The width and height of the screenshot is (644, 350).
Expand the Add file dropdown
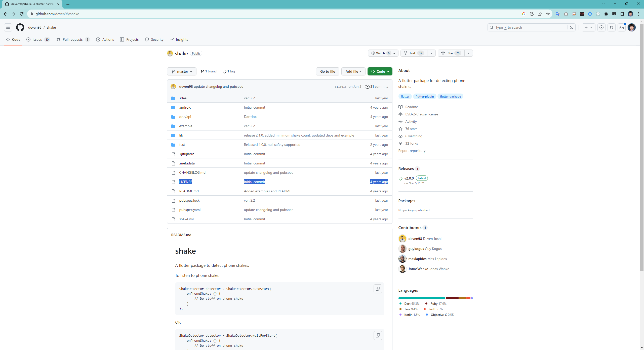(x=353, y=71)
